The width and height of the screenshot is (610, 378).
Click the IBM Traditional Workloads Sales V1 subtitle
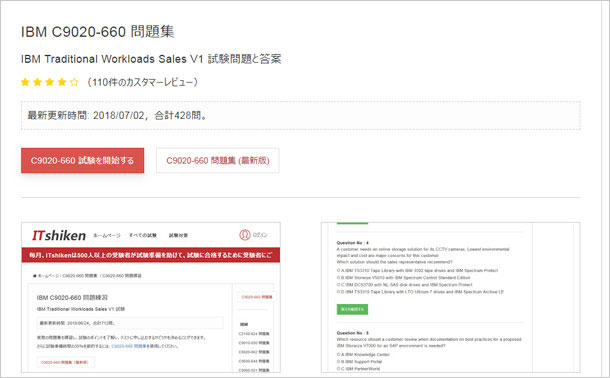pos(151,59)
